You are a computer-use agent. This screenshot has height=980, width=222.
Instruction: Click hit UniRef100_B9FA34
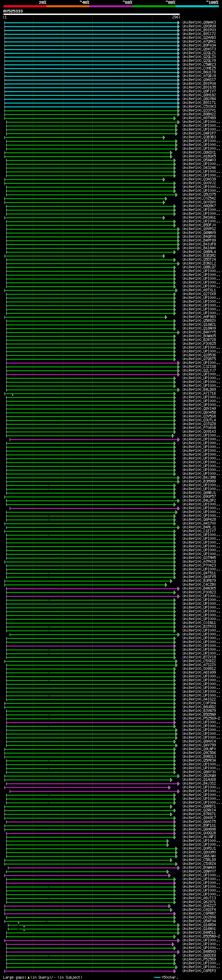pos(199,45)
